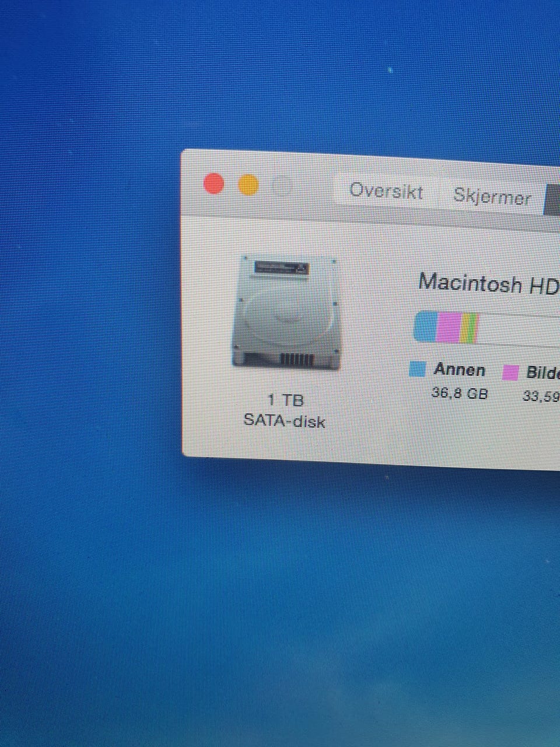Select the hard disk drive icon

pos(286,313)
